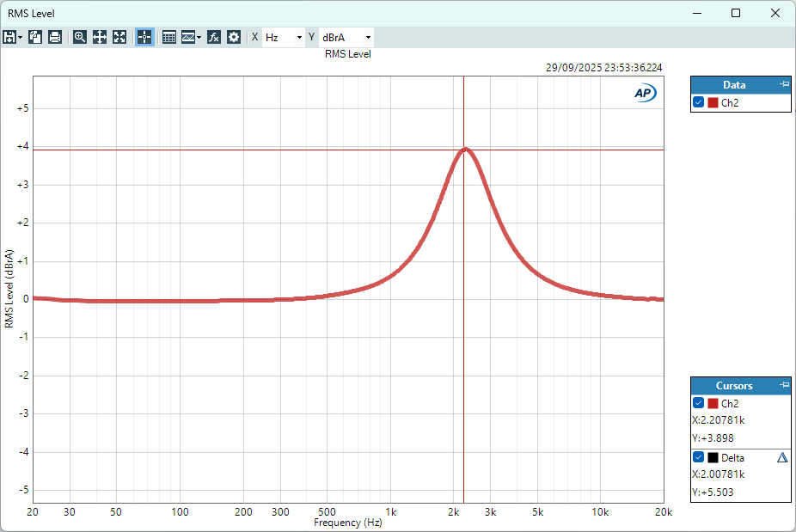Open the data table view icon
The image size is (796, 532).
169,37
